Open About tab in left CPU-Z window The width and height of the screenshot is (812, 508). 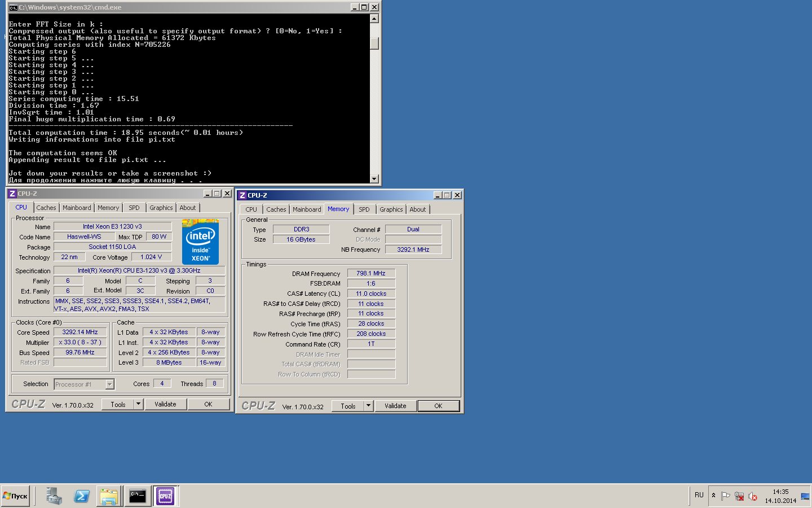188,208
